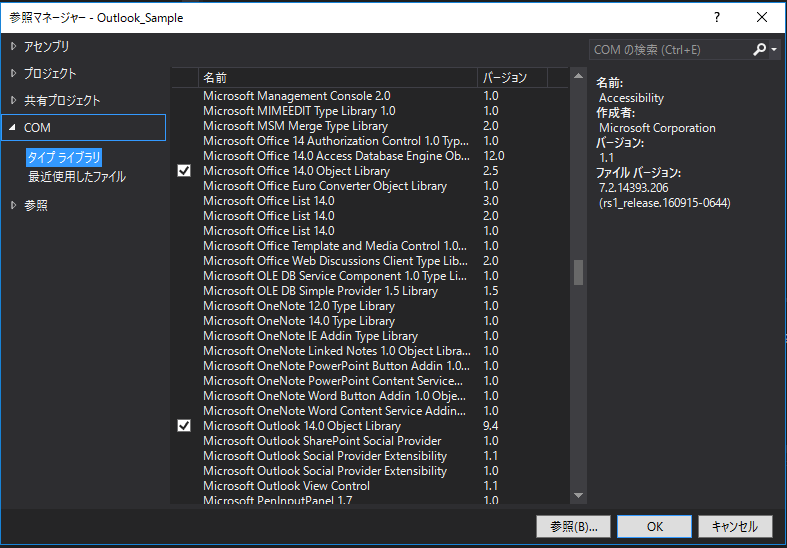Select Microsoft OneNote 12.0 Type Library
The height and width of the screenshot is (548, 787).
370,306
